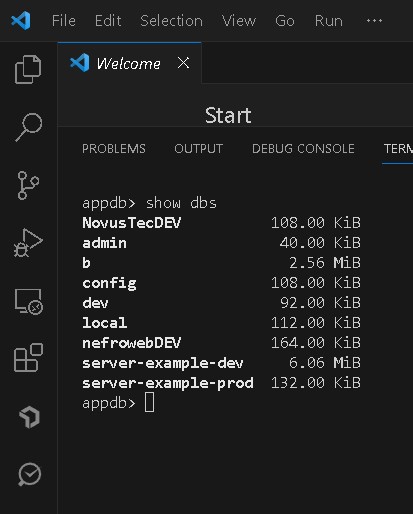This screenshot has width=413, height=514.
Task: Open the Search view icon
Action: [29, 127]
